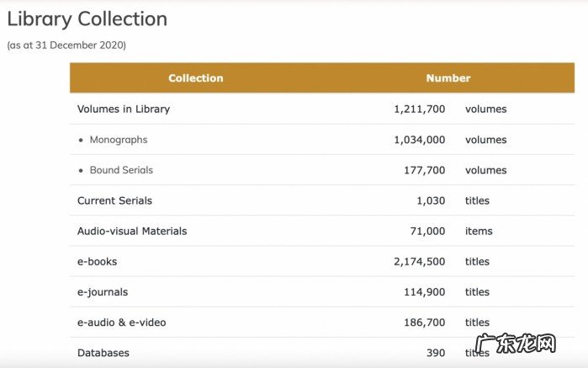
Task: Click the e-books row label
Action: pos(97,262)
